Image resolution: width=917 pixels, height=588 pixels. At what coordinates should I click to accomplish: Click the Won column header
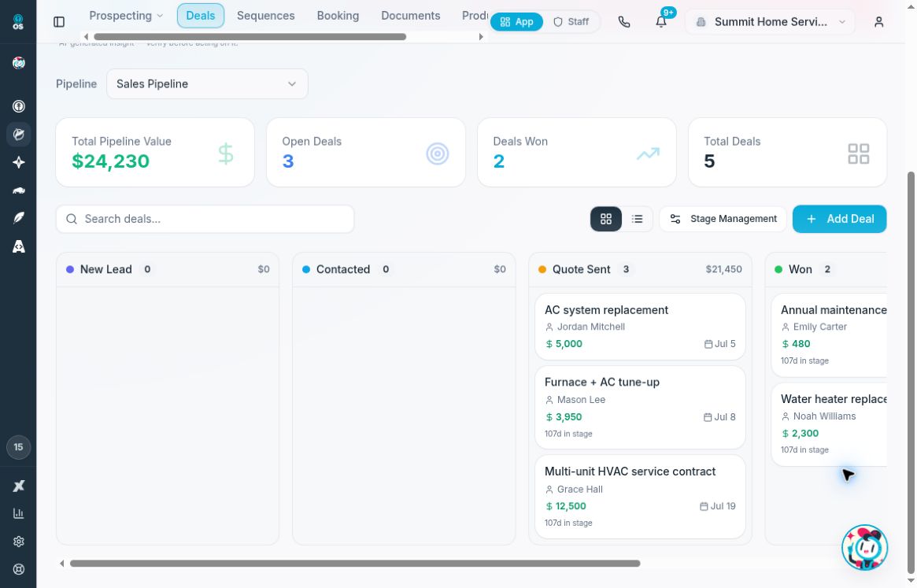tap(826, 269)
